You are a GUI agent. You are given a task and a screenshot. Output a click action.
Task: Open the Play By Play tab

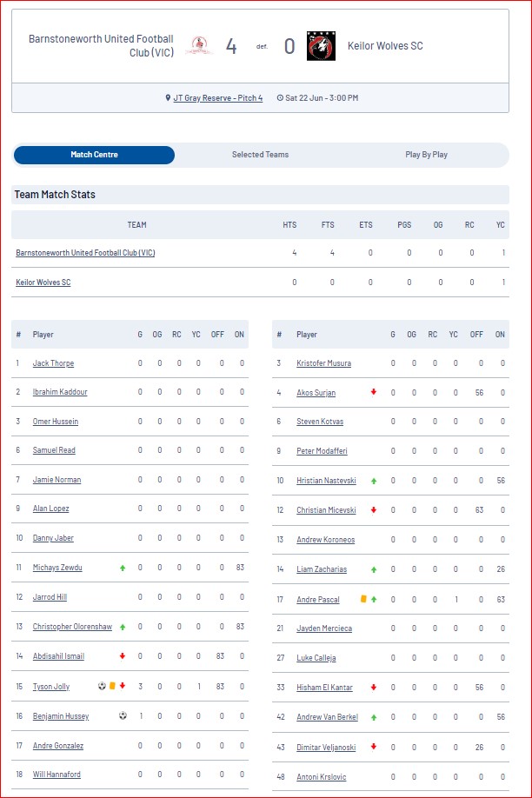[x=426, y=155]
